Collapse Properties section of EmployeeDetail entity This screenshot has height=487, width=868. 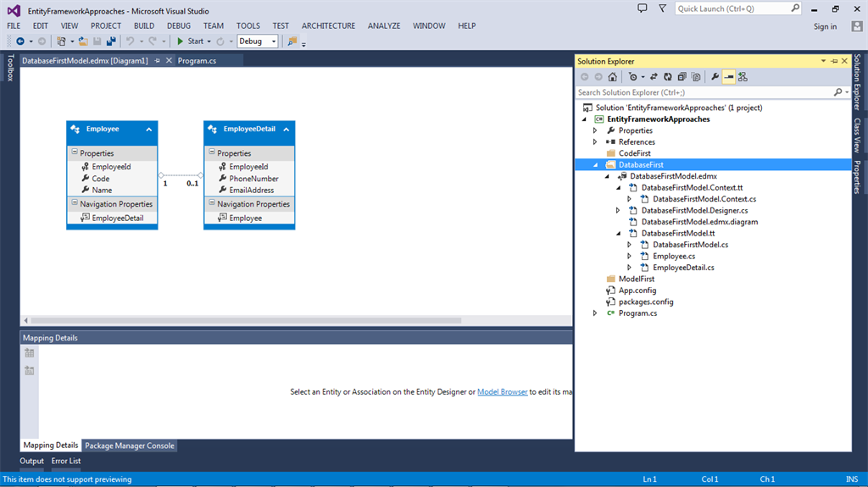pos(211,152)
